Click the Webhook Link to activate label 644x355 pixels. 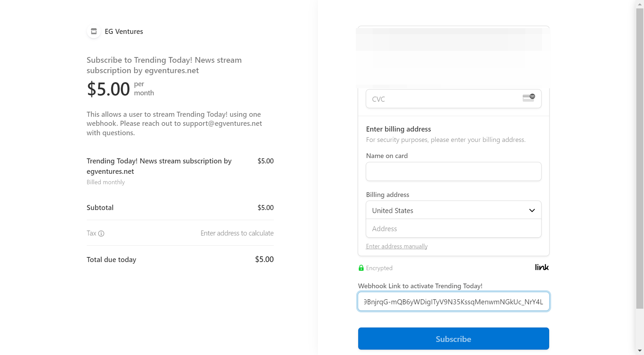click(420, 286)
